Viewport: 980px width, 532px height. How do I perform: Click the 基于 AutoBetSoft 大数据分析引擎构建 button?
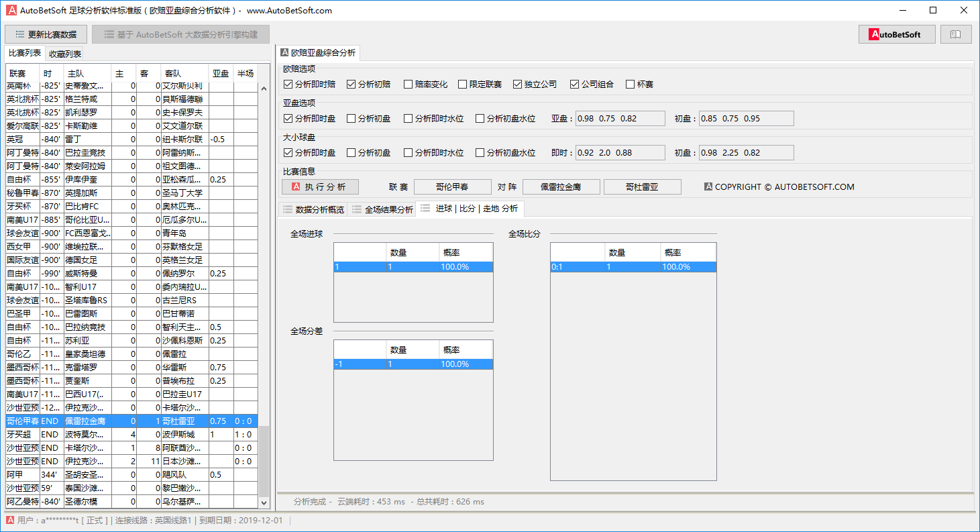tap(180, 34)
